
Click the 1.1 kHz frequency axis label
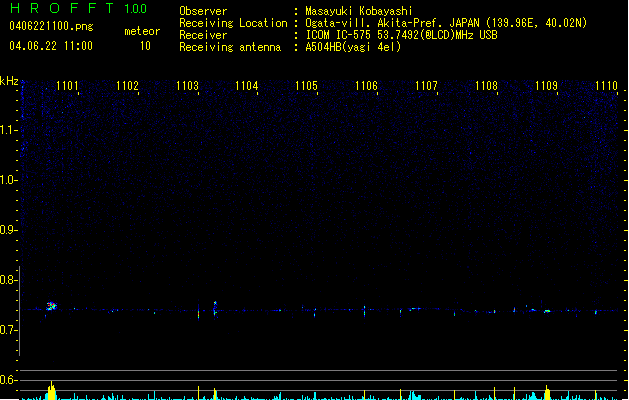8,130
